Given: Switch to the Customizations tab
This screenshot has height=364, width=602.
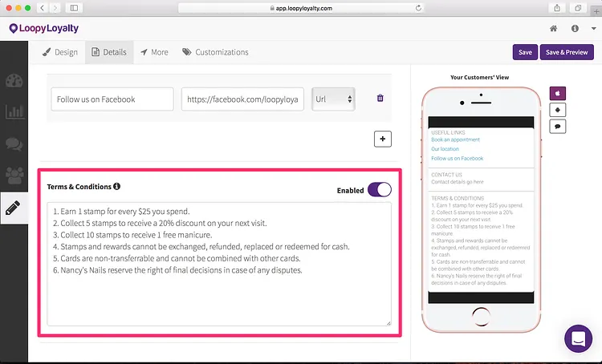Looking at the screenshot, I should (215, 52).
